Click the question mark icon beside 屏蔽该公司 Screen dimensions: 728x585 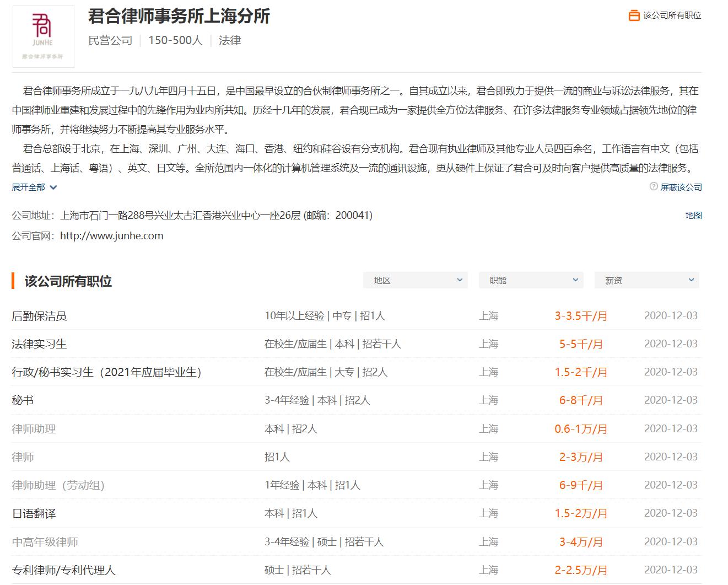pyautogui.click(x=653, y=187)
